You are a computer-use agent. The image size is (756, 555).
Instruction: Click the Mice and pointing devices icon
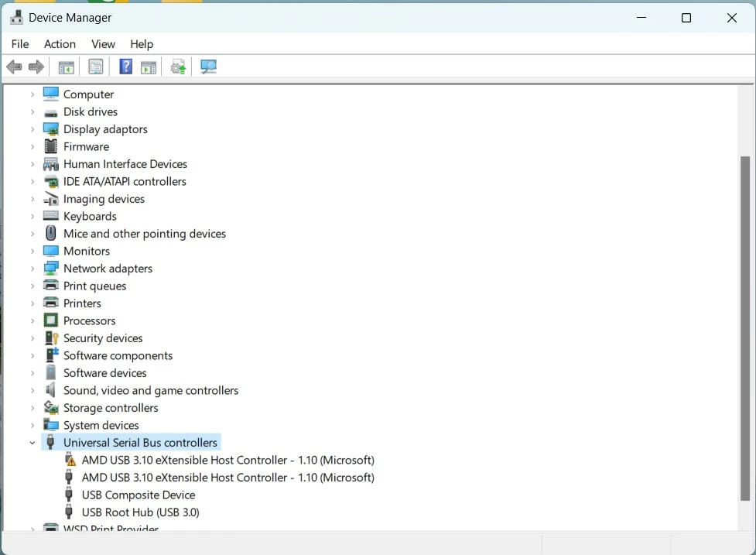pos(50,234)
